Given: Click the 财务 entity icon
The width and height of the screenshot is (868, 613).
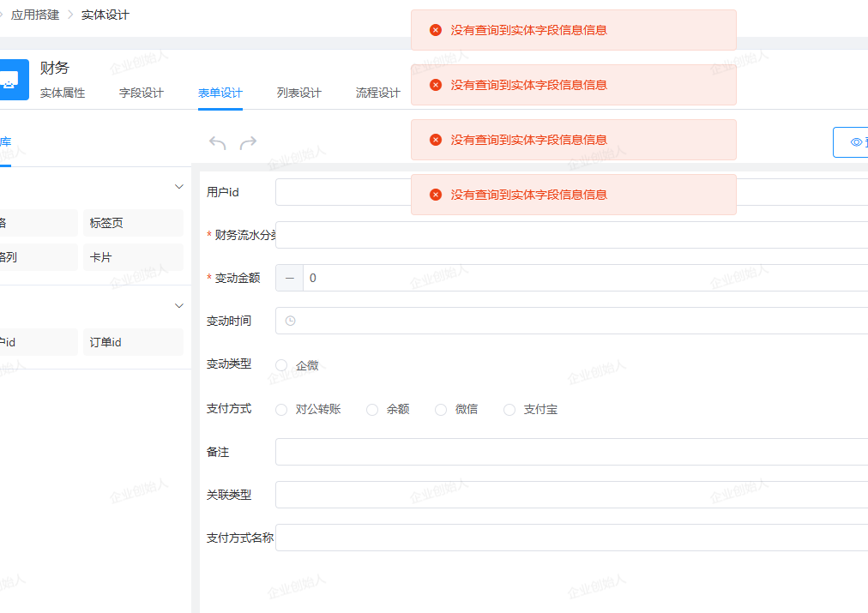Looking at the screenshot, I should (x=13, y=79).
